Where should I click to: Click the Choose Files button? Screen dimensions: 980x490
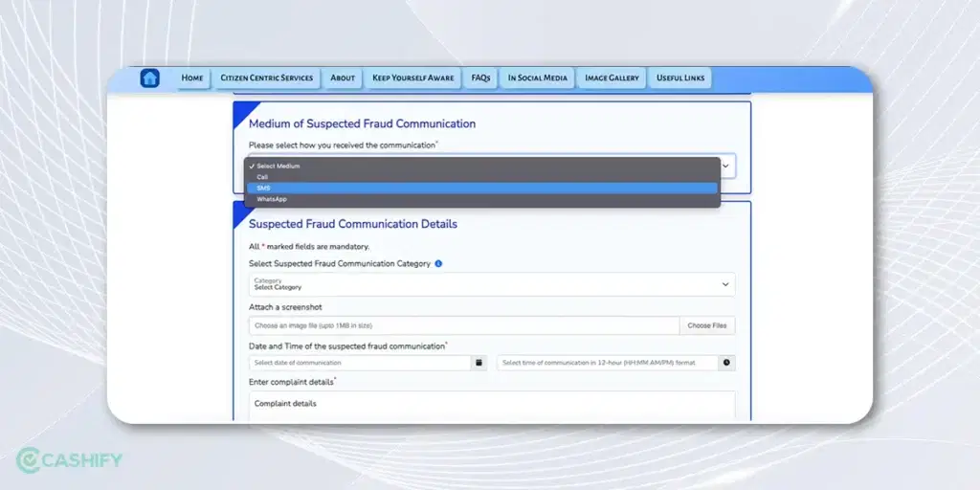[707, 325]
